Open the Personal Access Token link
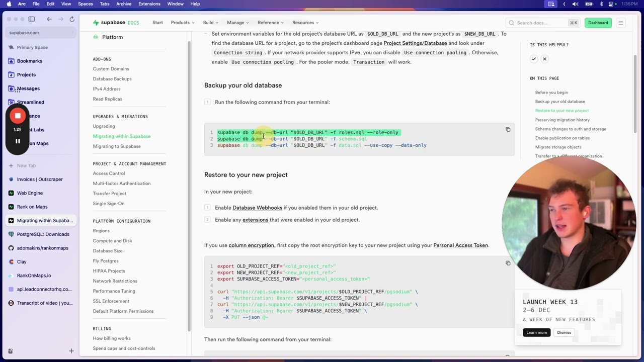644x362 pixels. pos(460,245)
